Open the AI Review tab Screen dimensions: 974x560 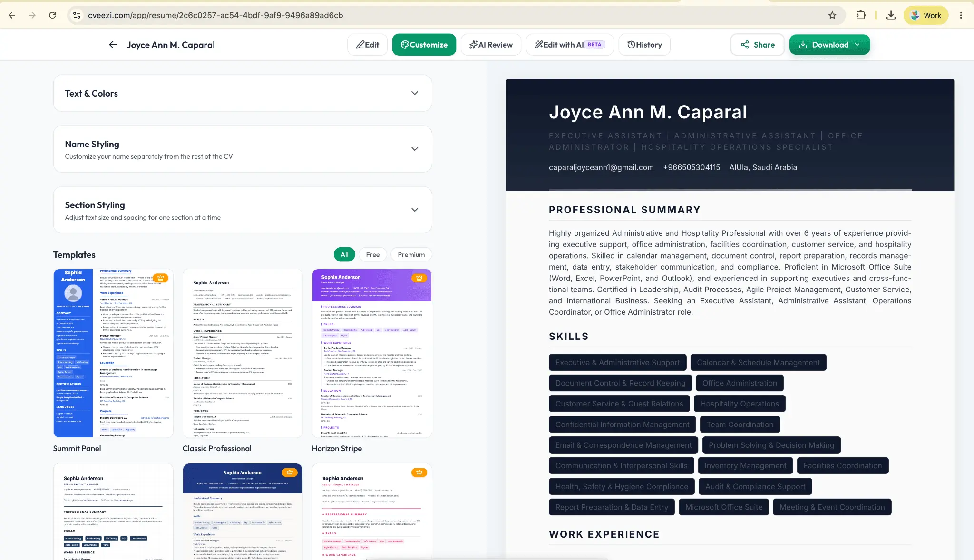pos(491,45)
